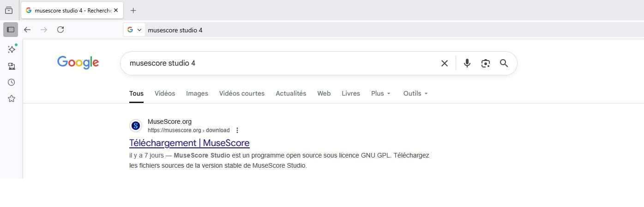Open the tab archive icon in title bar
The image size is (644, 207).
point(8,10)
